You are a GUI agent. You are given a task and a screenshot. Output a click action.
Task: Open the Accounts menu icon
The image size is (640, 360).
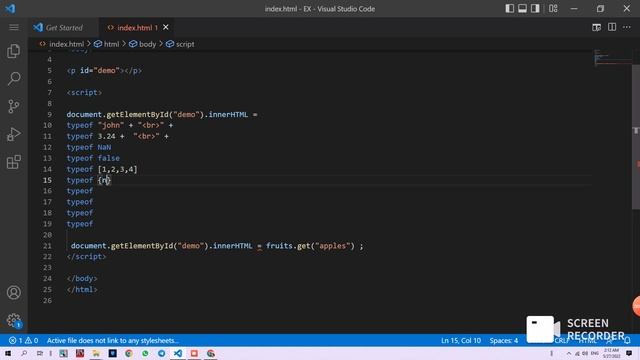click(x=14, y=292)
